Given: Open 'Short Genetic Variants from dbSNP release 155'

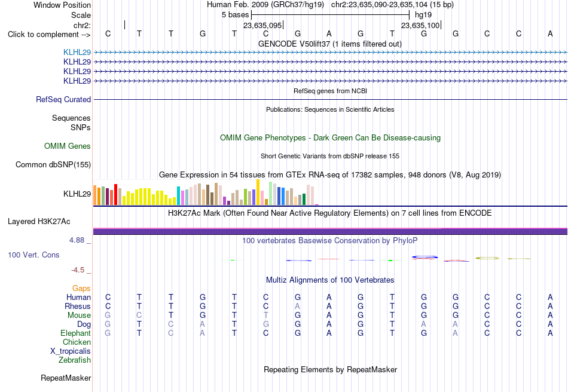Looking at the screenshot, I should [x=329, y=156].
